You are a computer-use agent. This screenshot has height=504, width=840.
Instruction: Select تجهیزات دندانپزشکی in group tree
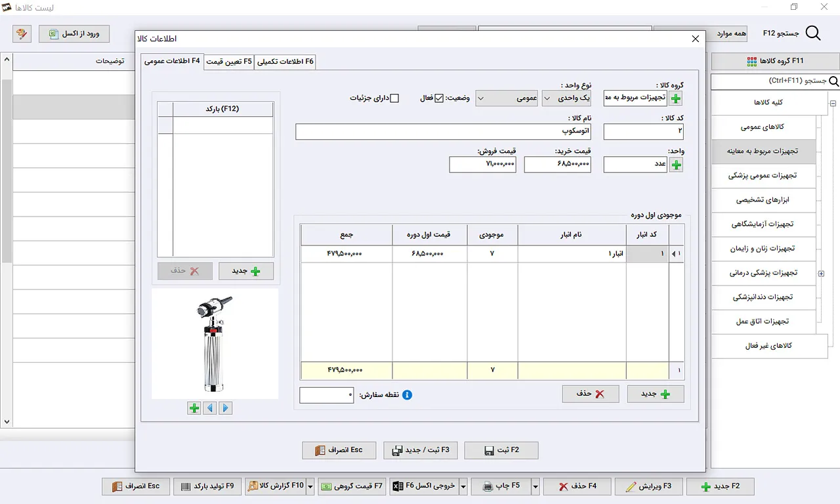point(763,297)
